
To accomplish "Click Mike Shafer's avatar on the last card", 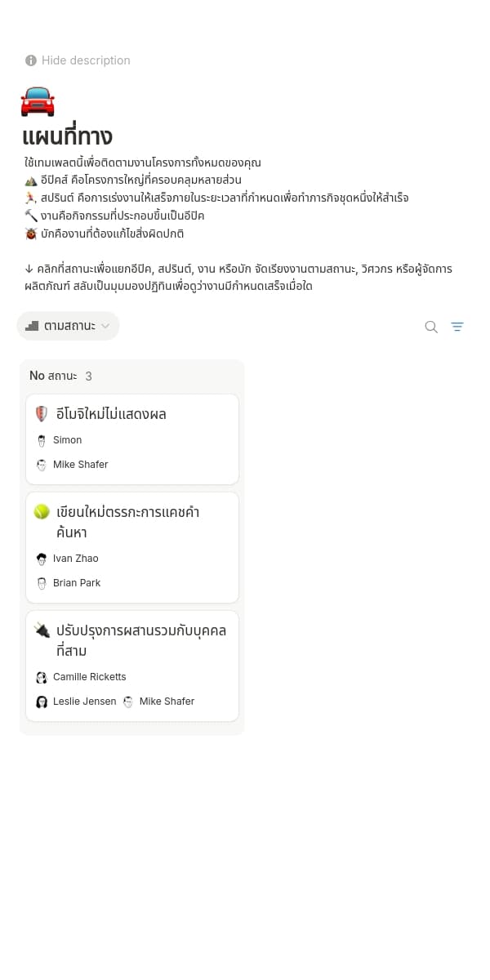I will pyautogui.click(x=128, y=702).
